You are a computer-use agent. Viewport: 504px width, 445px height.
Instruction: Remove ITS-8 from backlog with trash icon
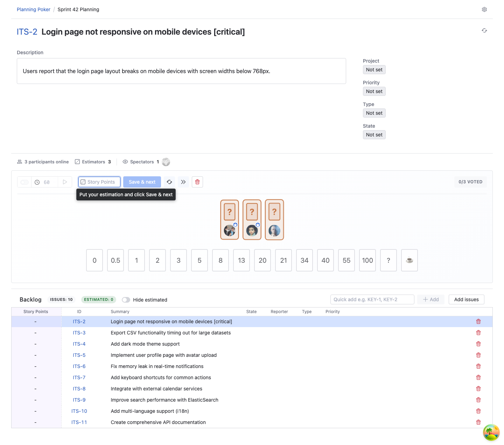(478, 389)
